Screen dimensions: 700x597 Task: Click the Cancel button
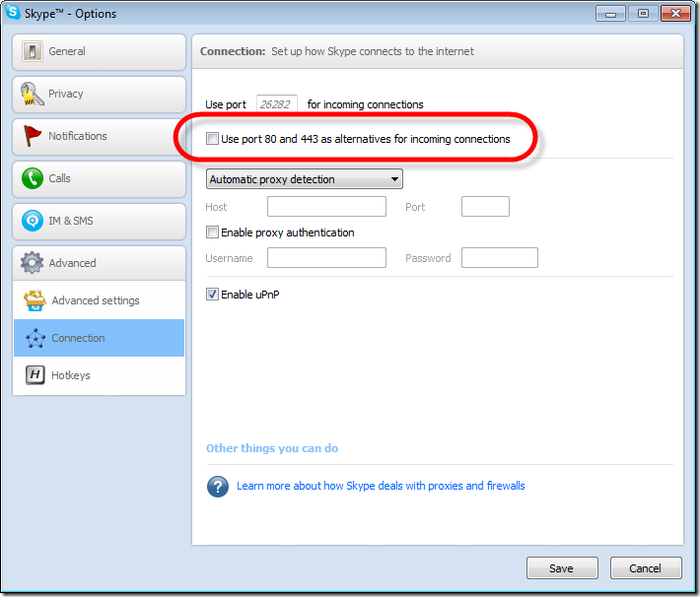coord(646,568)
